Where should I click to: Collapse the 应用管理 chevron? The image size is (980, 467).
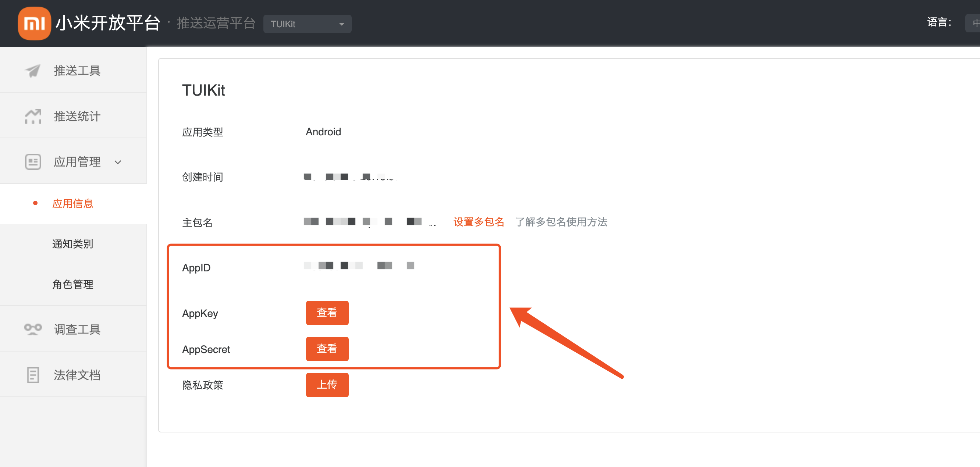(118, 163)
